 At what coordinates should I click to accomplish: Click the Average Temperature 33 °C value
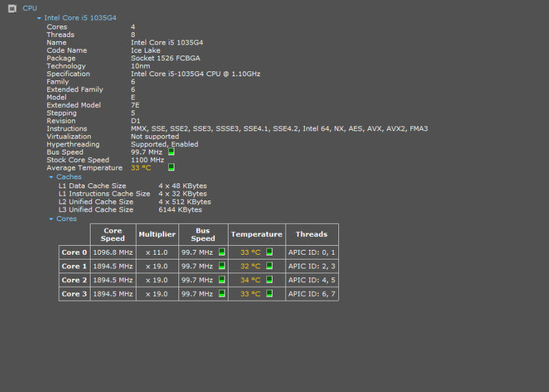pos(141,168)
